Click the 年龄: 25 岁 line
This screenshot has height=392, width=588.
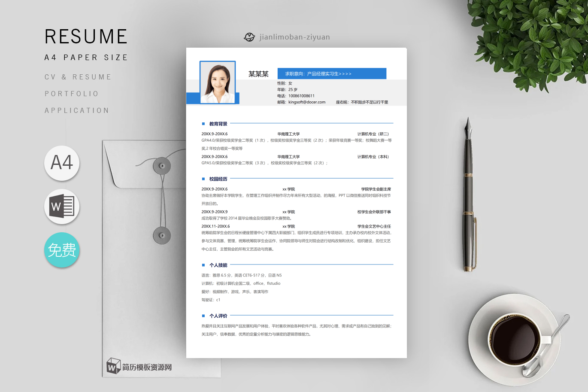pos(287,90)
